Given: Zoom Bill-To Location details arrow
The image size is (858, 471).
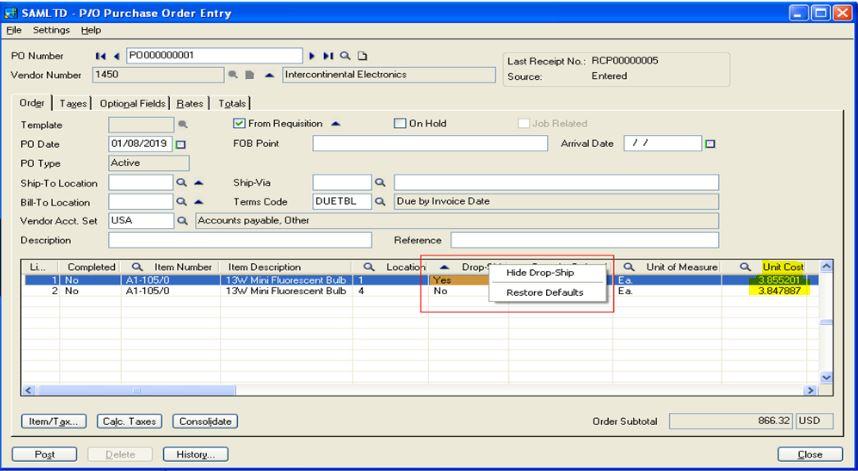Looking at the screenshot, I should [x=199, y=202].
